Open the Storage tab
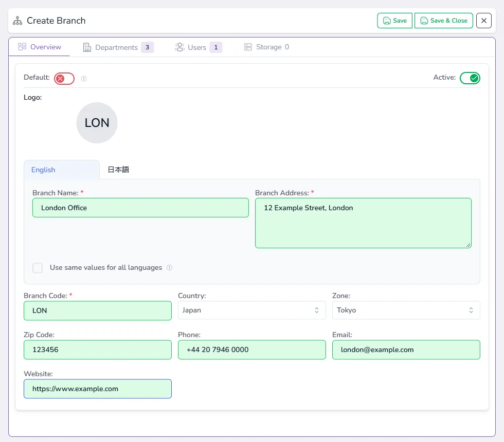 (266, 47)
